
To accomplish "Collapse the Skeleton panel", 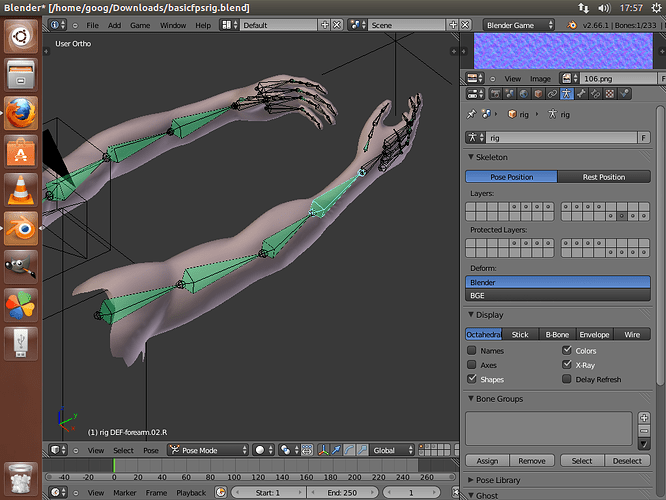I will [471, 157].
